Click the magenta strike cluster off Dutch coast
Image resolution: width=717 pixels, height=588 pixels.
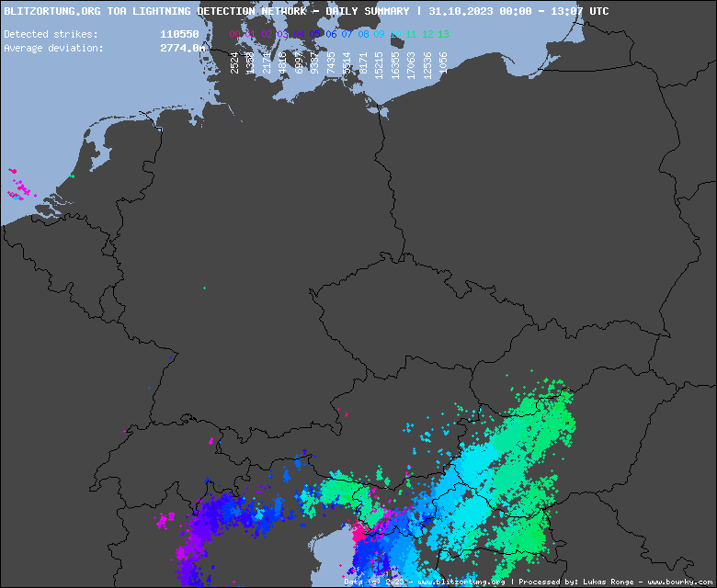[x=17, y=185]
